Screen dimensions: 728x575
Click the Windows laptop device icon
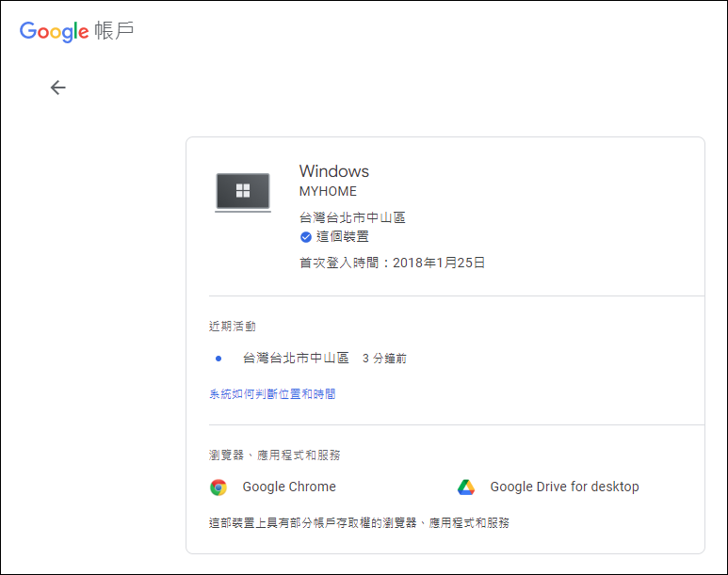coord(243,192)
